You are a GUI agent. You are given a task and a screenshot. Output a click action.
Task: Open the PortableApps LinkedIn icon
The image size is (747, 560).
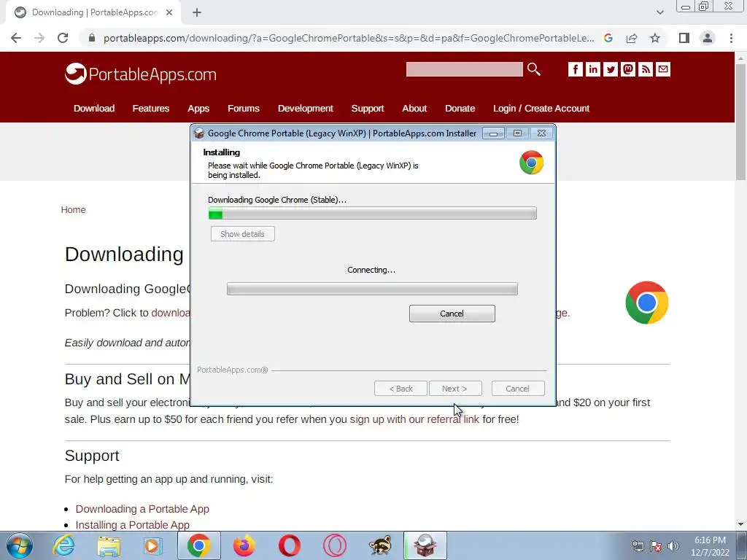[x=592, y=69]
